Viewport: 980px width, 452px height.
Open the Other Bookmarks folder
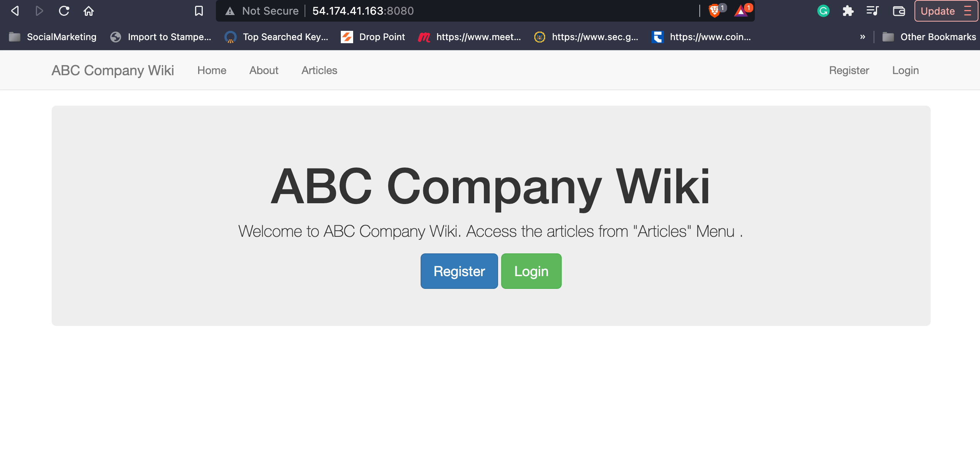(929, 37)
